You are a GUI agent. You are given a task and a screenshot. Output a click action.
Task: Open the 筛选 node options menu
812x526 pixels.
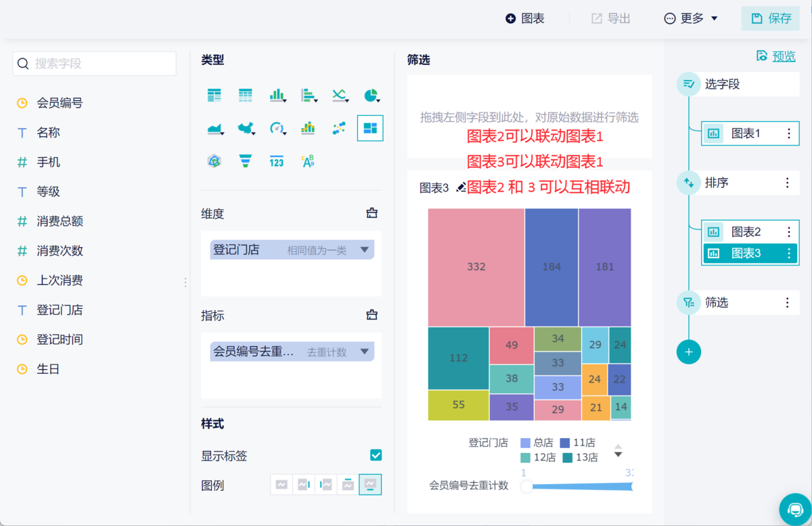(x=787, y=303)
